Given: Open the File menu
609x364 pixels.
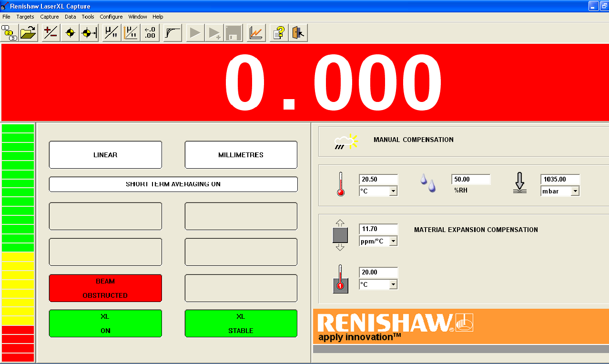Looking at the screenshot, I should click(6, 17).
